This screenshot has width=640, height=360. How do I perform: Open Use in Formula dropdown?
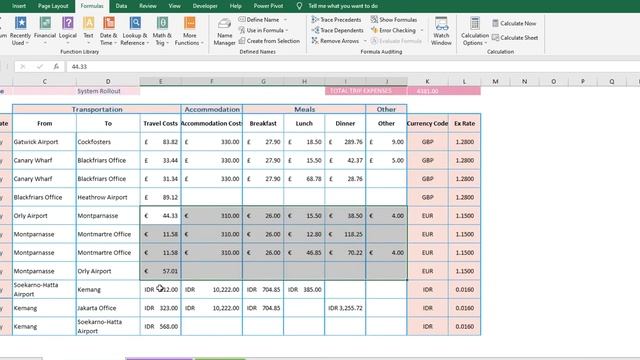[x=263, y=30]
